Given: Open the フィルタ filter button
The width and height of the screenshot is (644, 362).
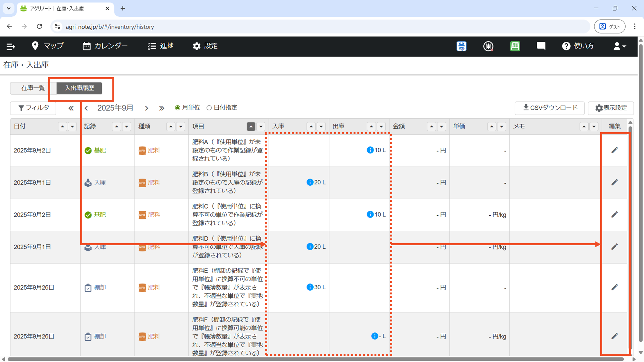Looking at the screenshot, I should point(33,108).
